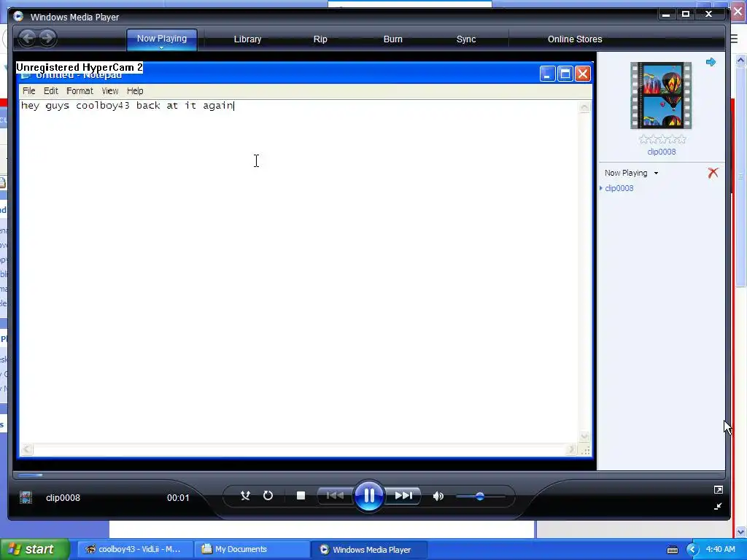This screenshot has width=747, height=560.
Task: Stop the video playback
Action: (301, 496)
